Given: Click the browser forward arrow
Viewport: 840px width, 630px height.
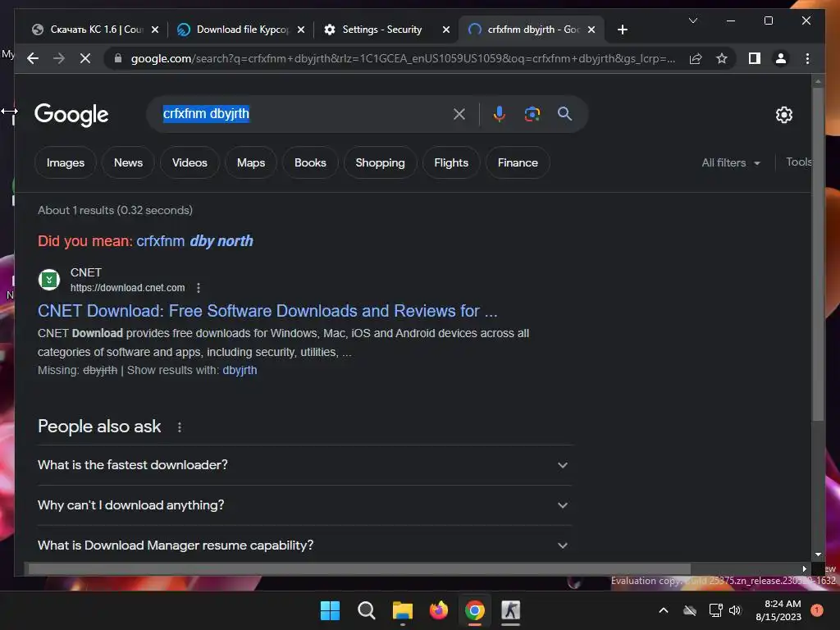Looking at the screenshot, I should click(59, 58).
